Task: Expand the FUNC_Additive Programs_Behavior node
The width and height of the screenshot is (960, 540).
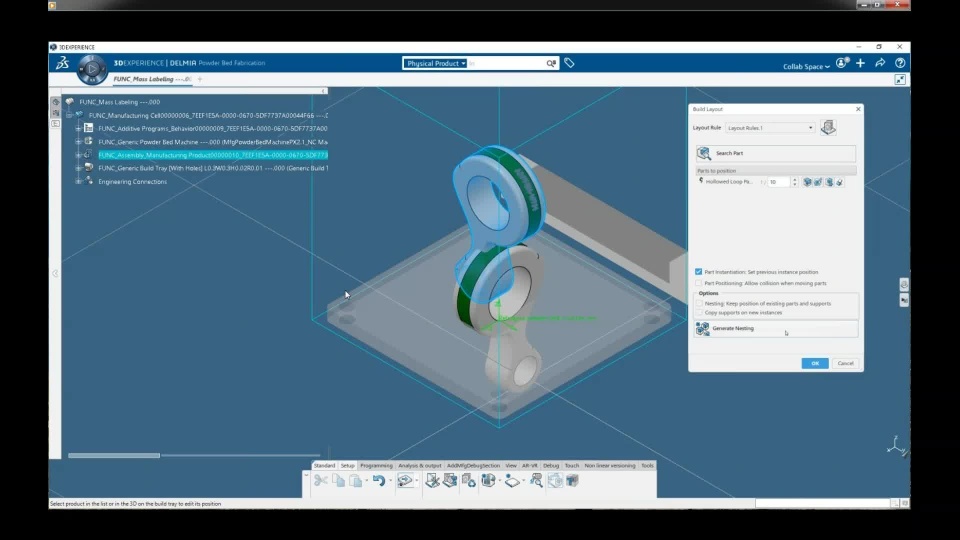Action: 78,129
